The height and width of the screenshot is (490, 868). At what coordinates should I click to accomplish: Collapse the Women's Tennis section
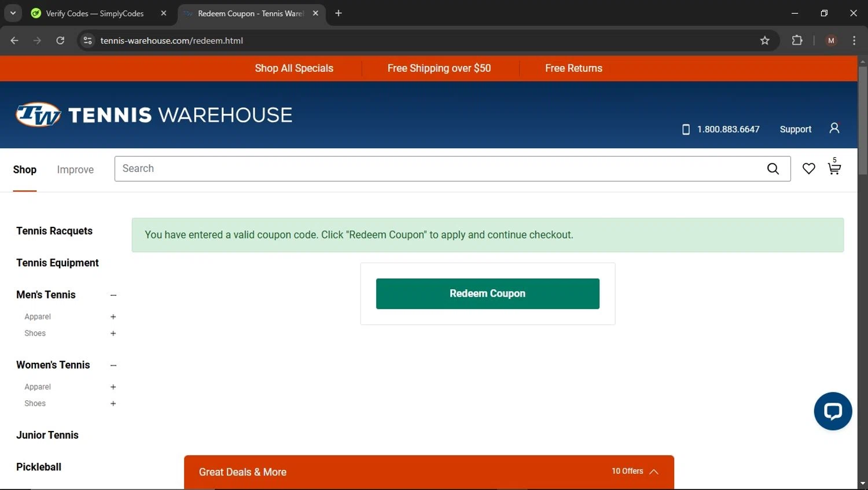tap(113, 365)
